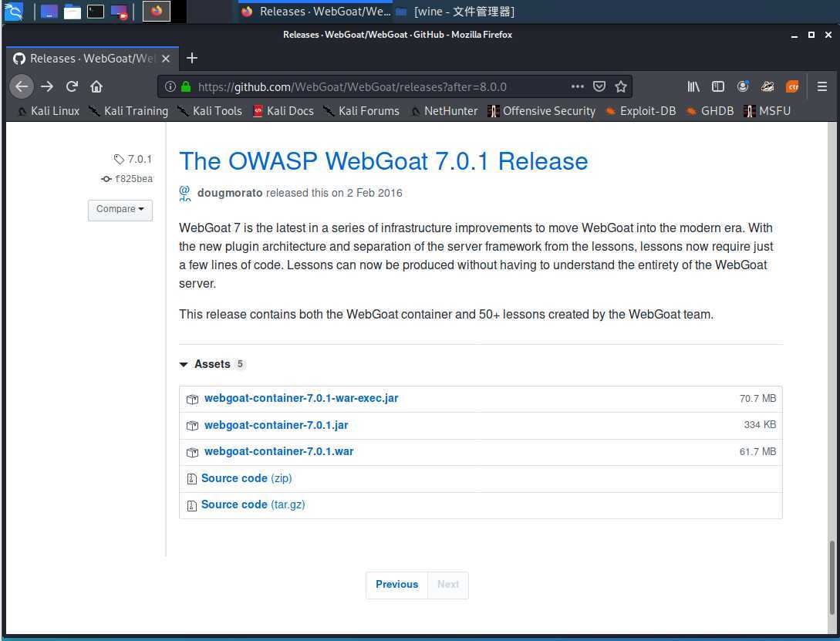Open Kali applications menu dragon icon
This screenshot has width=840, height=641.
(x=13, y=12)
